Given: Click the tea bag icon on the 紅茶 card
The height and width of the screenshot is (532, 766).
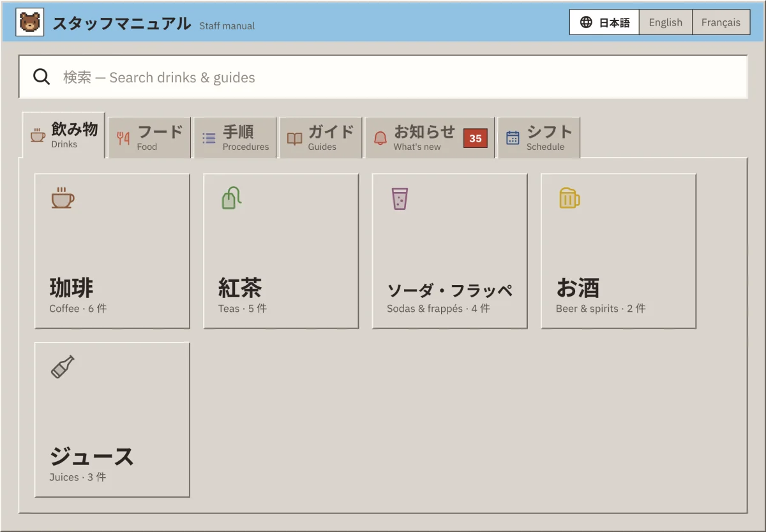Looking at the screenshot, I should 232,198.
